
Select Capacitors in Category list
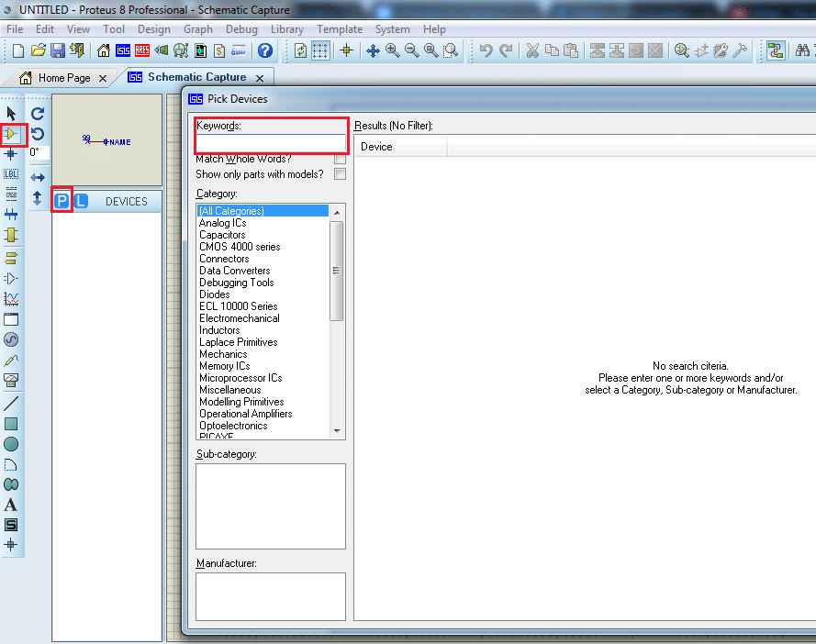[x=222, y=235]
